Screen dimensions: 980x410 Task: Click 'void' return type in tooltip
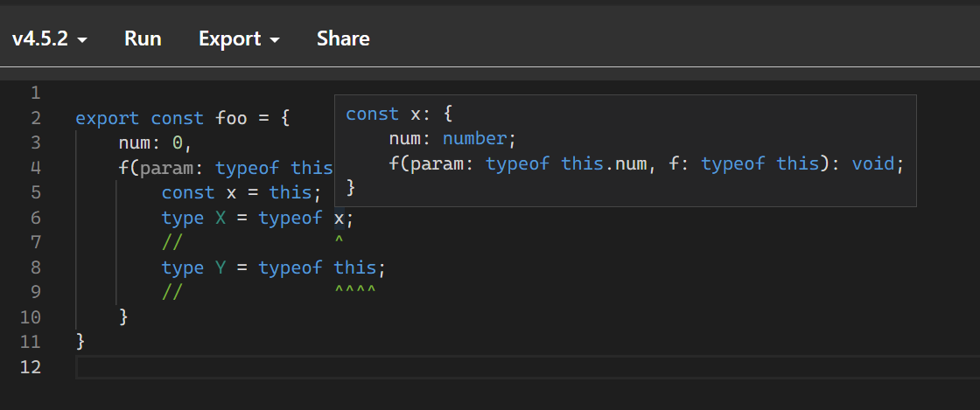coord(873,164)
